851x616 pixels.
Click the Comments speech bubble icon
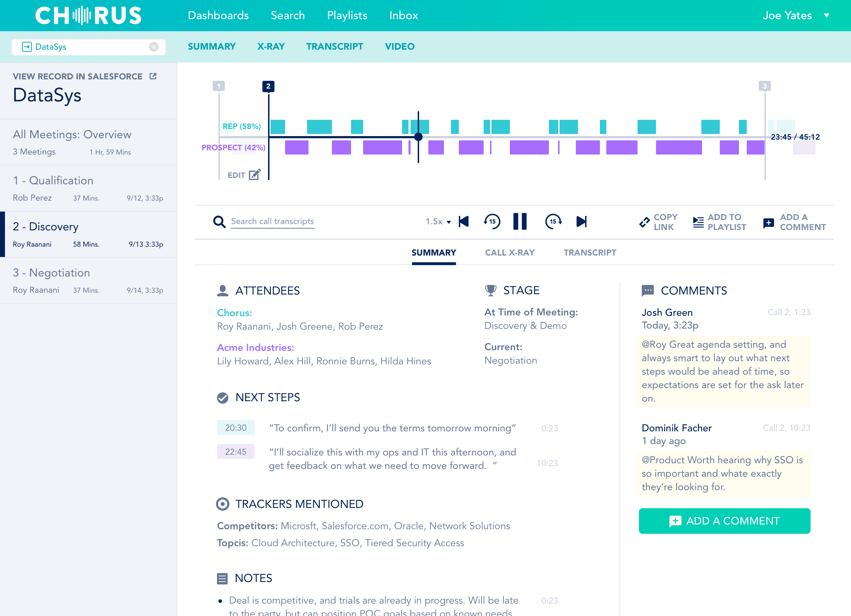click(647, 291)
